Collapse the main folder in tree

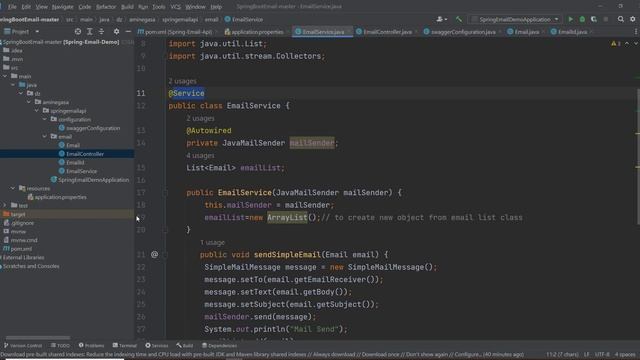click(5, 76)
